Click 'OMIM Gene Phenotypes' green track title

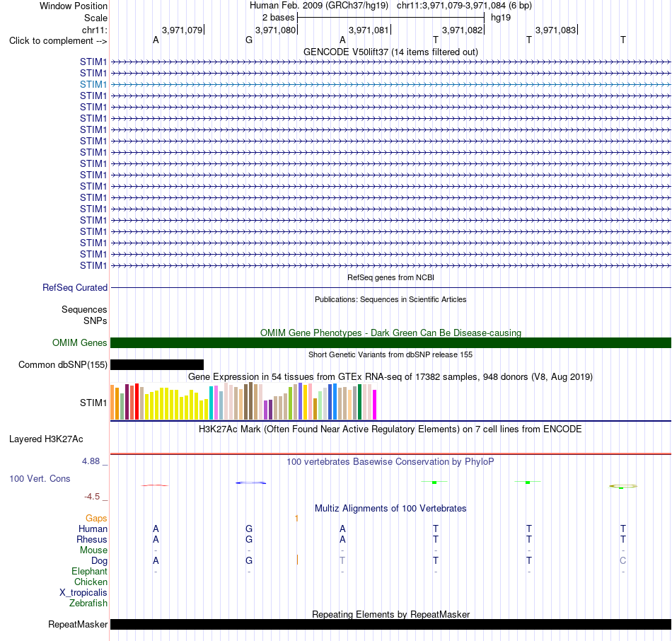click(x=390, y=333)
